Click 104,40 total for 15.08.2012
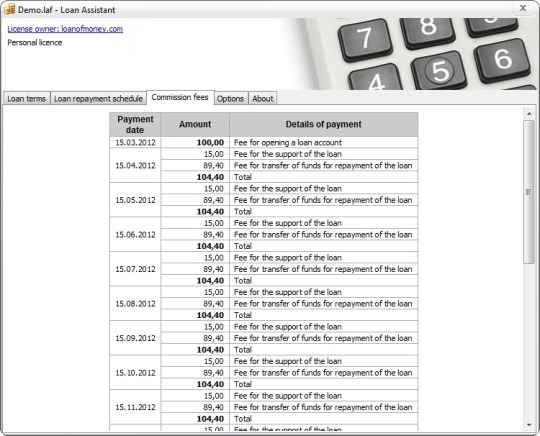540x436 pixels. pos(195,315)
